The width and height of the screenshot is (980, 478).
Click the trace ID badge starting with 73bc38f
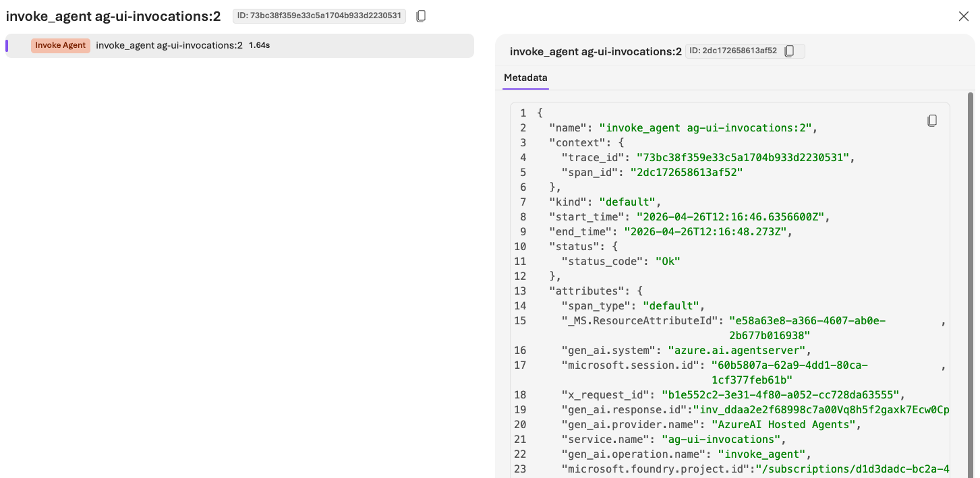click(319, 16)
